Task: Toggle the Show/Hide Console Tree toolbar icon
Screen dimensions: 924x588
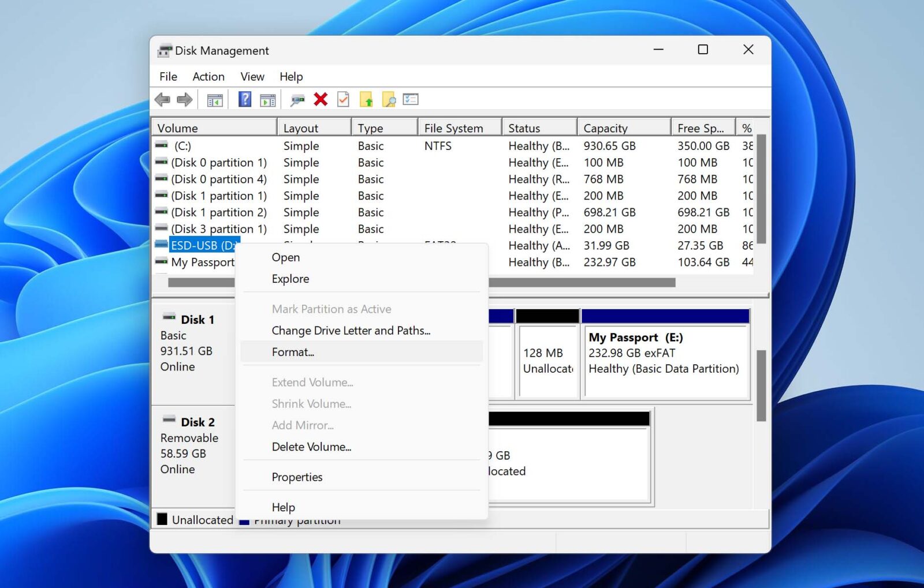Action: coord(214,99)
